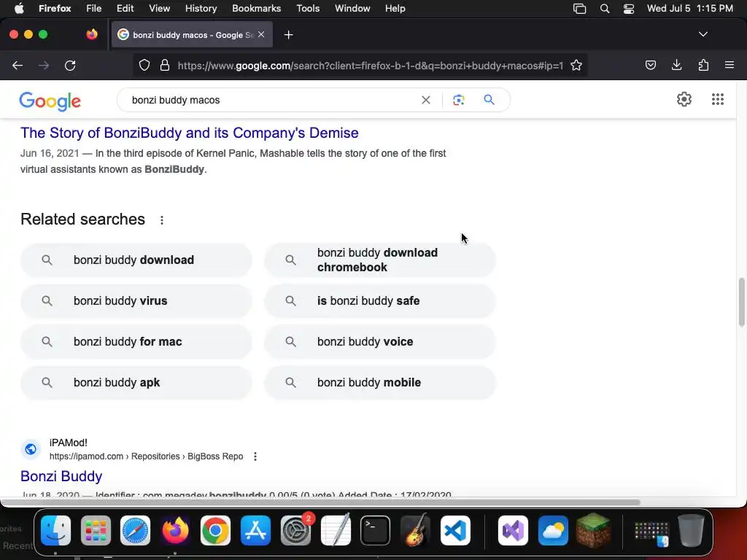Open macOS Control Center

coord(629,9)
